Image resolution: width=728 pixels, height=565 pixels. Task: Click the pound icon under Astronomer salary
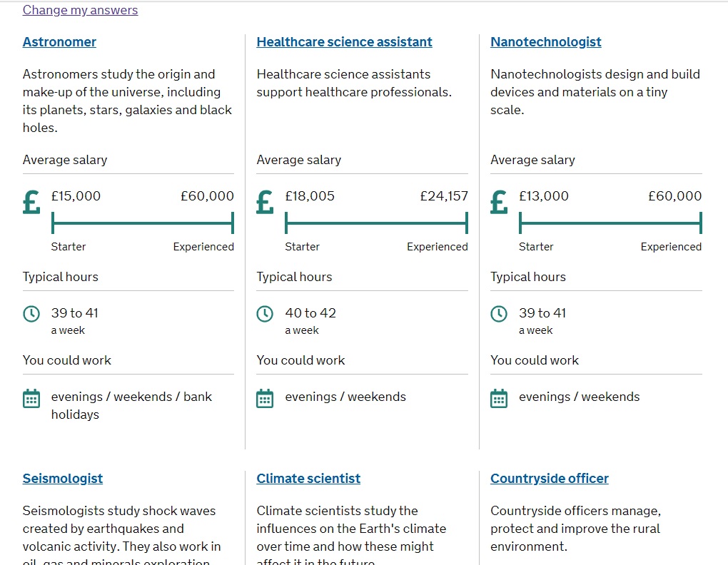(31, 203)
